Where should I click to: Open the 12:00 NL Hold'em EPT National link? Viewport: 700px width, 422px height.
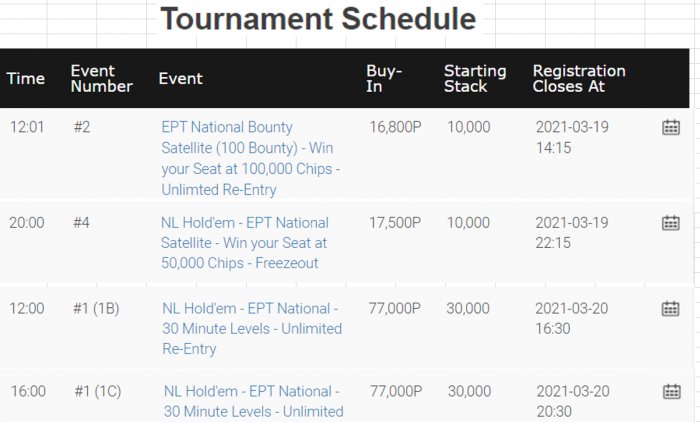pyautogui.click(x=252, y=328)
